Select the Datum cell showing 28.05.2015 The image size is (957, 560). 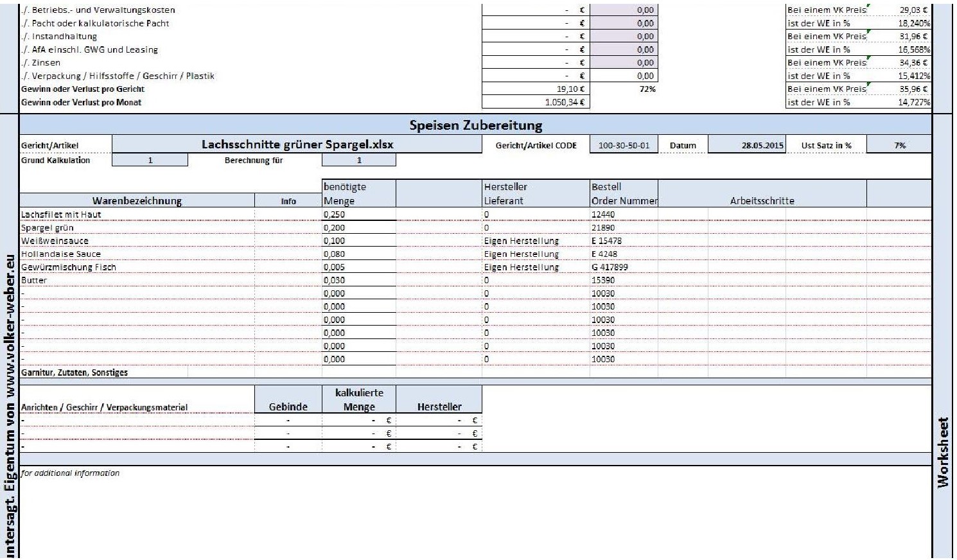[762, 146]
